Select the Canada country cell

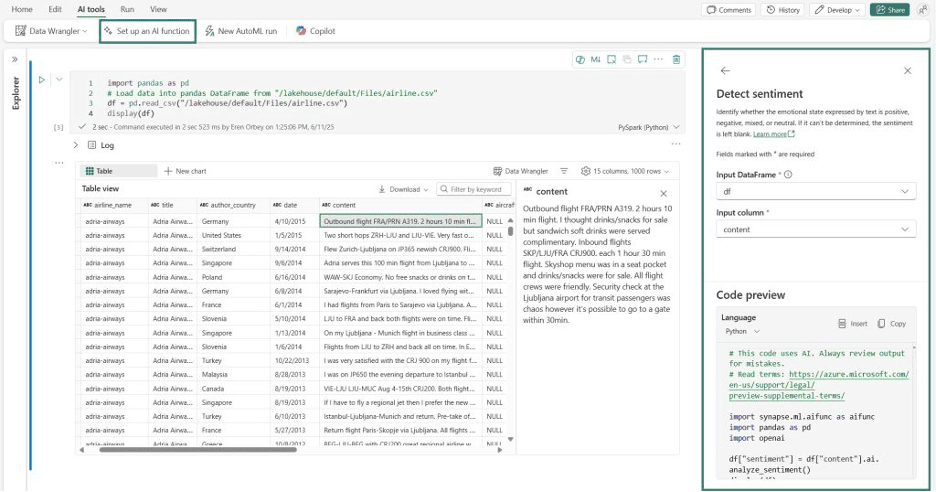(x=233, y=389)
